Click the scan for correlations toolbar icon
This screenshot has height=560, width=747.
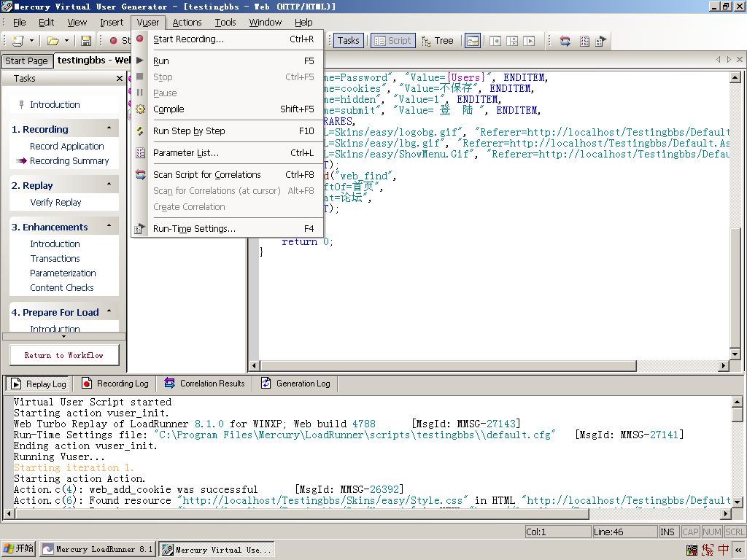(565, 41)
